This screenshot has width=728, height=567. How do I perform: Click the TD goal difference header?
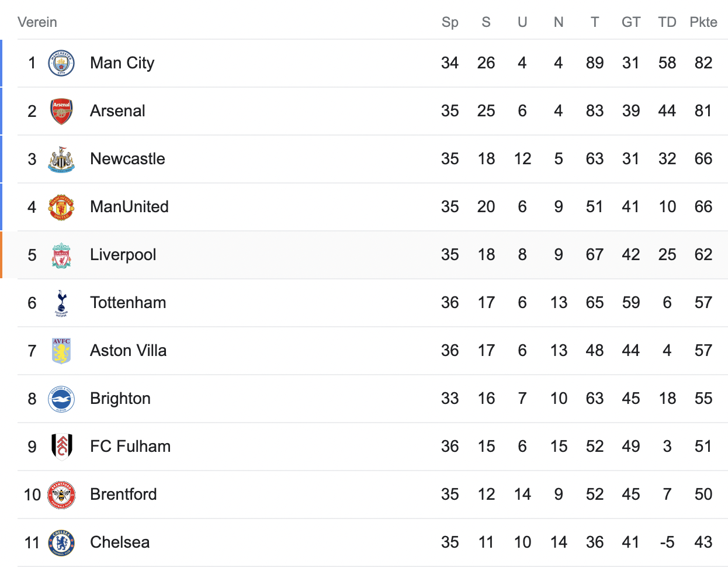pos(667,22)
